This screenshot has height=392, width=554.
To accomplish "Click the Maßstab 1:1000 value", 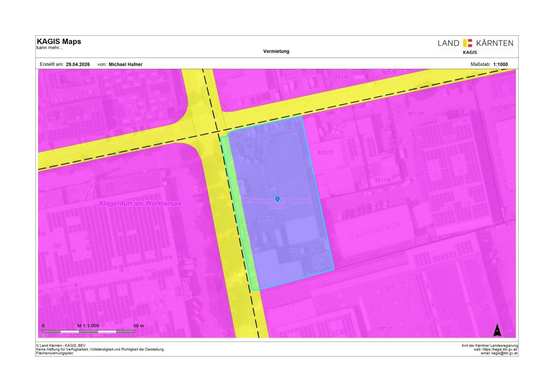I will click(x=500, y=64).
